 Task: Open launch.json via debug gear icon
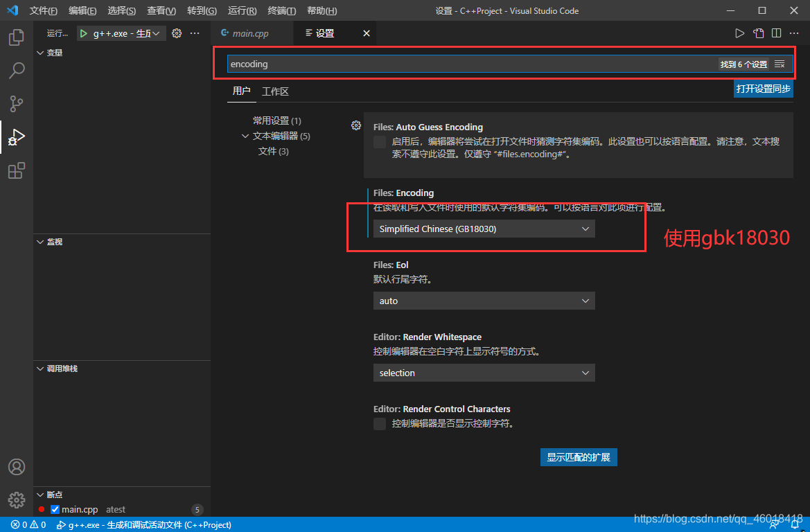pos(177,33)
